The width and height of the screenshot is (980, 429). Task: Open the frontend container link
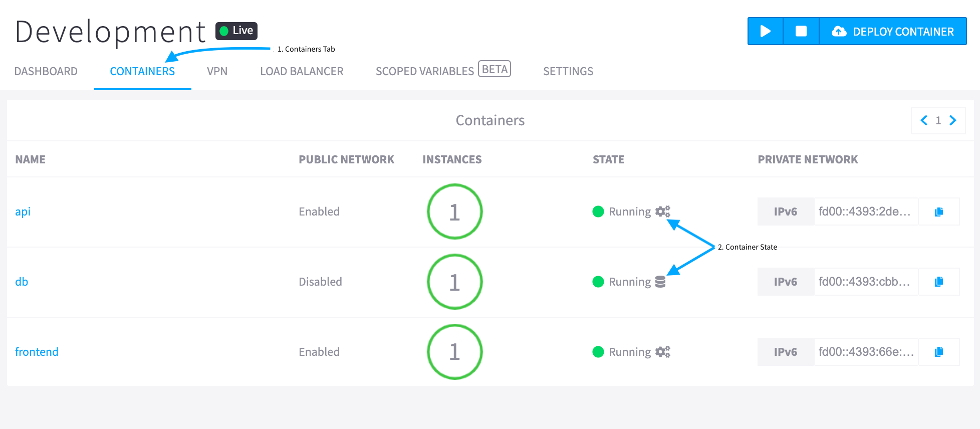(37, 352)
